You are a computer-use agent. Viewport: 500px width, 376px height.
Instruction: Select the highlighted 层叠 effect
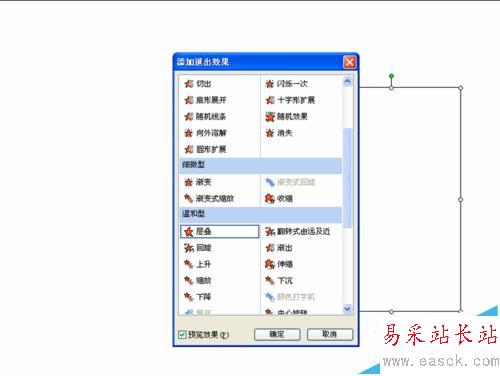pos(219,231)
